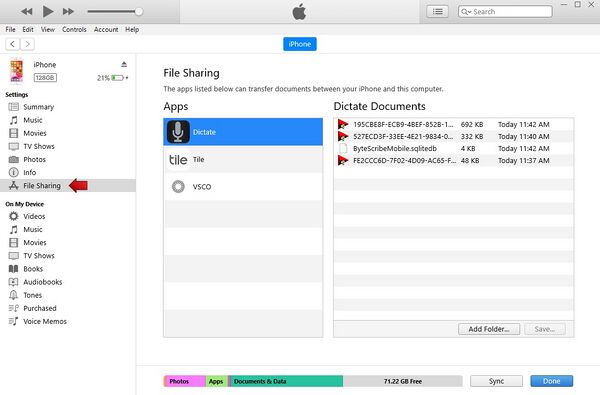The width and height of the screenshot is (600, 395).
Task: Click the Sync button
Action: click(496, 381)
